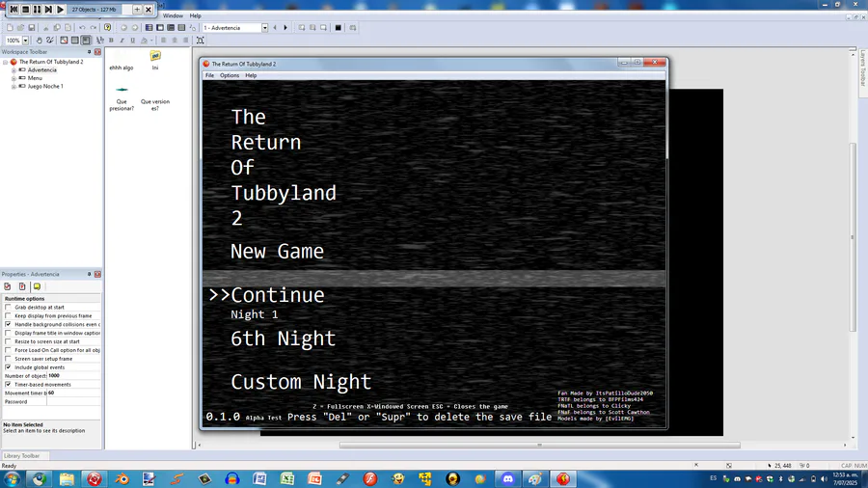Expand the Menu tree node
Screen dimensions: 868x488
[x=14, y=78]
